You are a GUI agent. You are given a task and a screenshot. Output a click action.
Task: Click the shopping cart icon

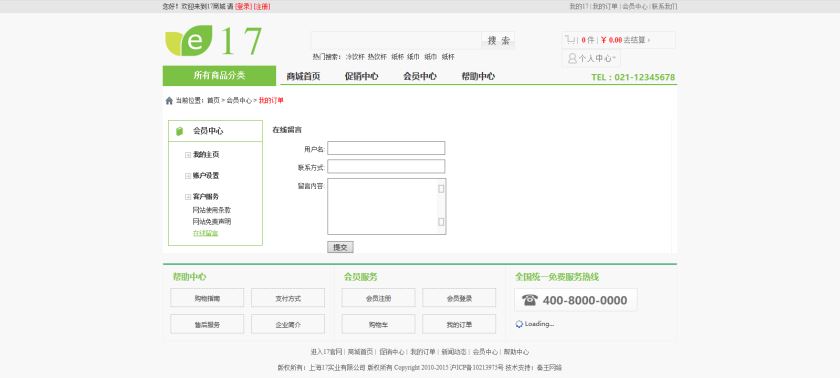point(571,40)
